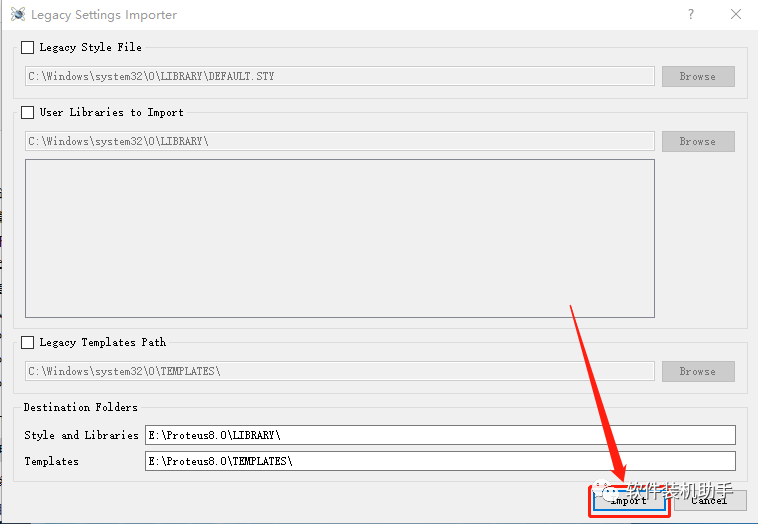Click the Proteus icon in title bar
The image size is (758, 524).
tap(18, 15)
